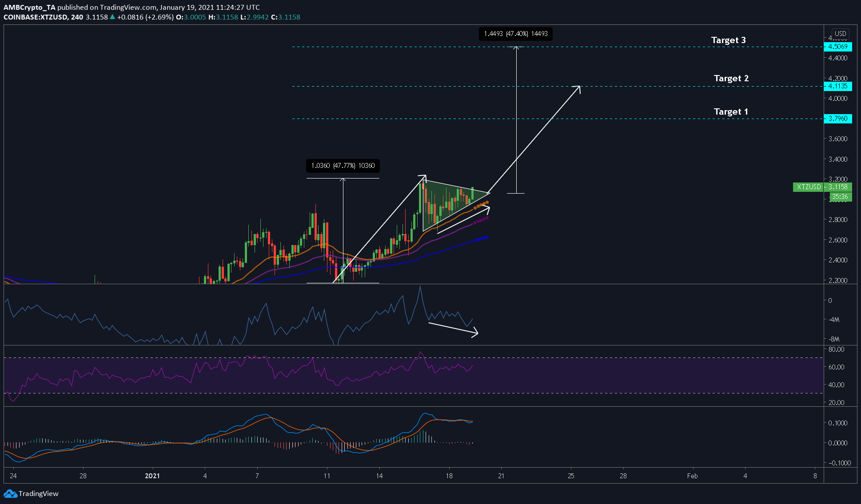Select the 4.1135 Target 2 price label

pos(837,86)
